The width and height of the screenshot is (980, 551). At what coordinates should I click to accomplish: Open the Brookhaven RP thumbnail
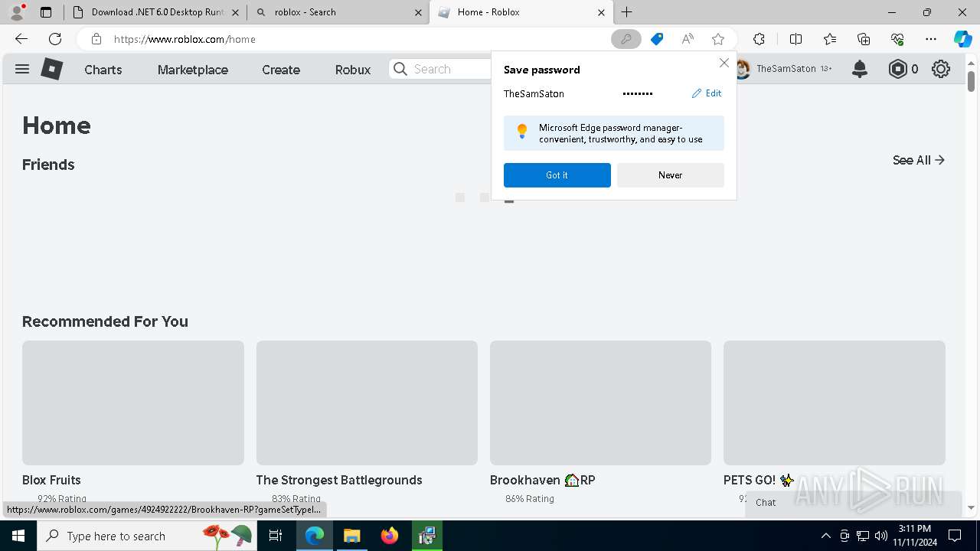(600, 403)
